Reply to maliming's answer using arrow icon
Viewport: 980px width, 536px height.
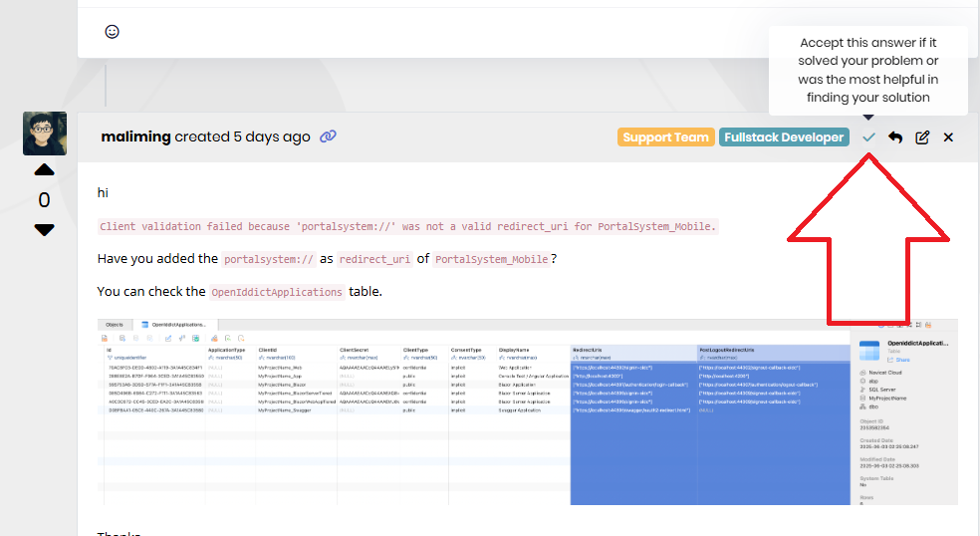(x=895, y=137)
